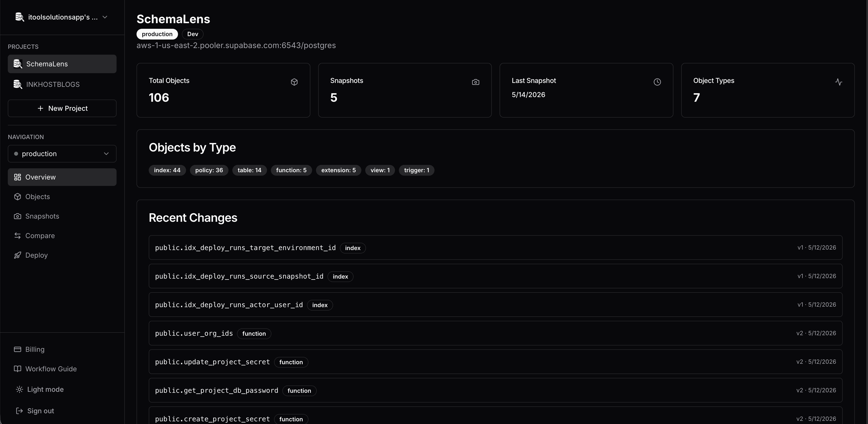Open the Snapshots page
The height and width of the screenshot is (424, 868).
click(62, 216)
